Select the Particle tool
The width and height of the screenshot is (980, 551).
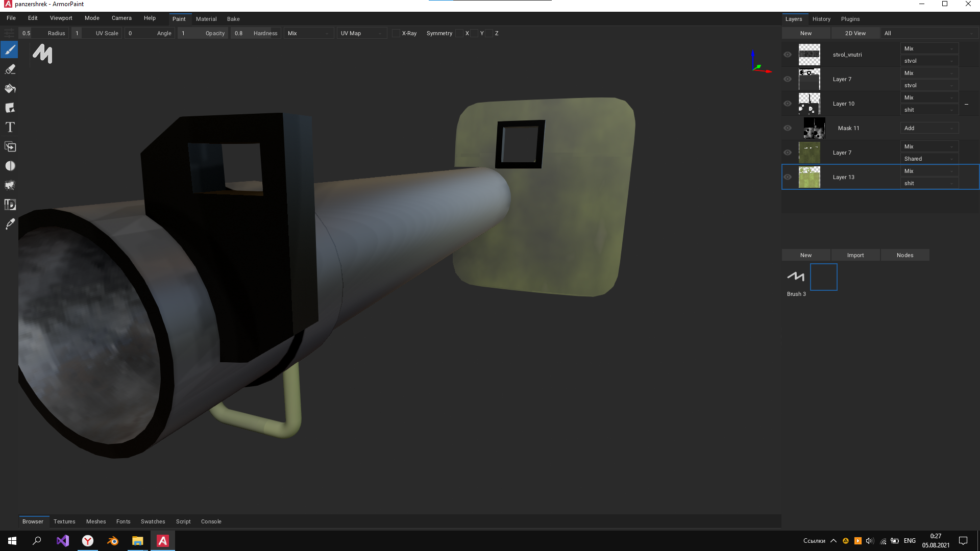pyautogui.click(x=10, y=186)
